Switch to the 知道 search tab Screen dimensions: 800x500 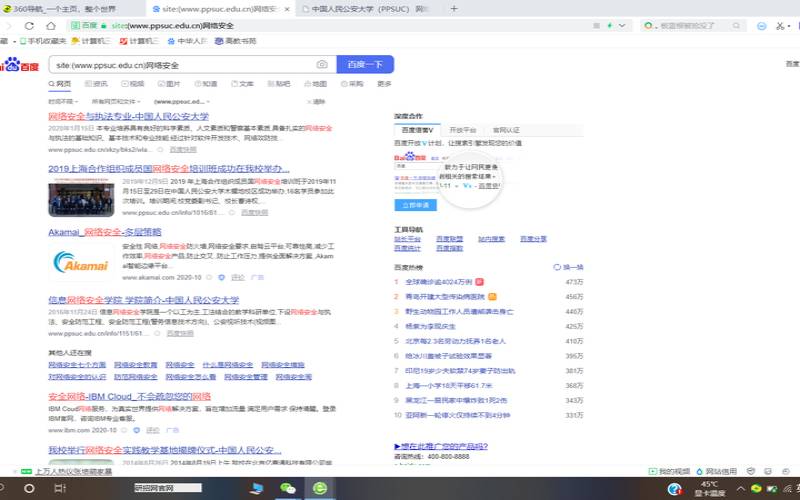(x=206, y=84)
